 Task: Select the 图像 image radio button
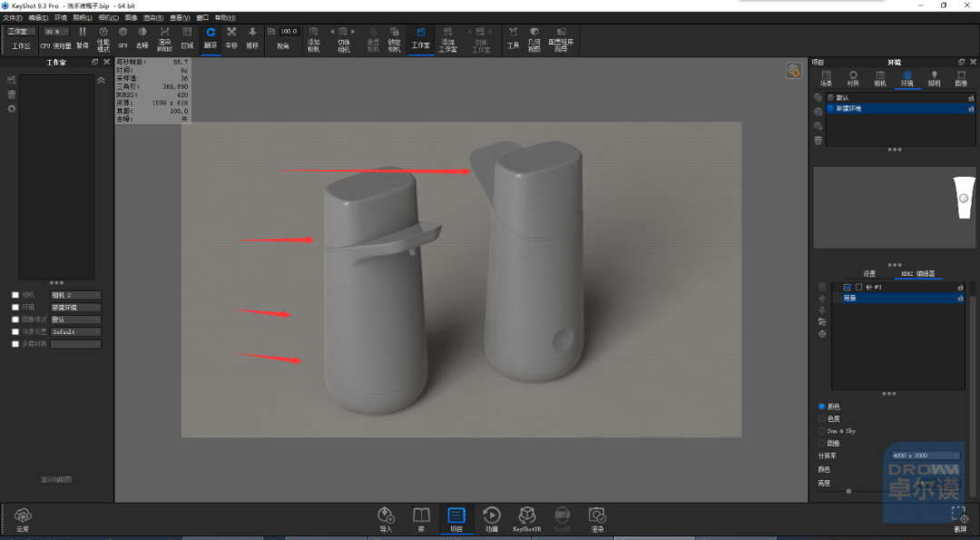point(822,443)
